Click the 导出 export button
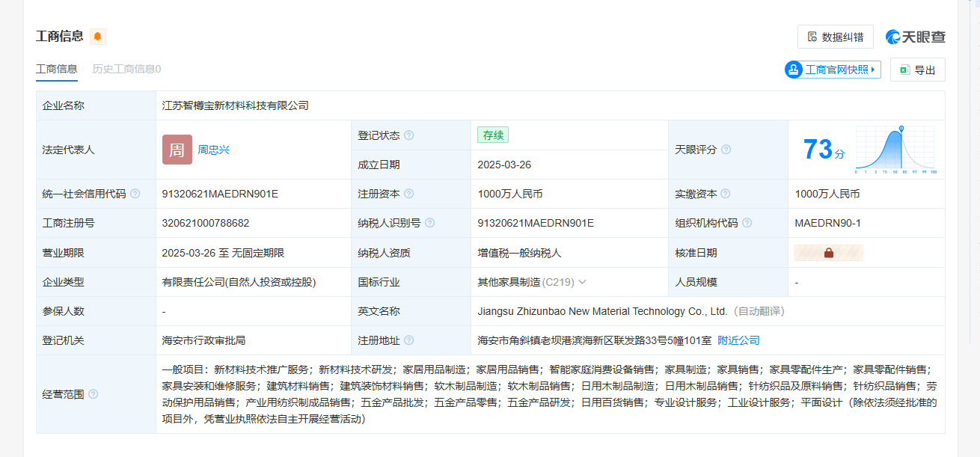The height and width of the screenshot is (457, 980). [x=918, y=70]
